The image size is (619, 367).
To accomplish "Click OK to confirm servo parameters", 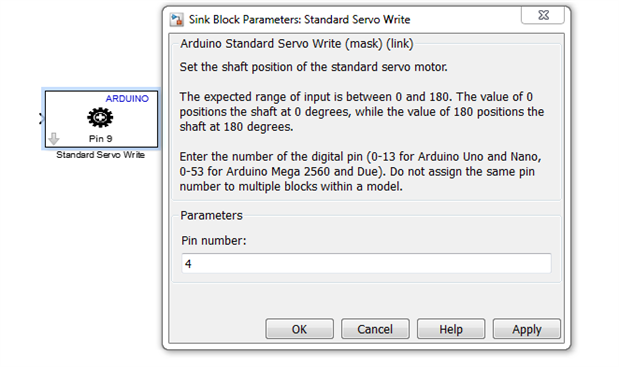I will 299,329.
